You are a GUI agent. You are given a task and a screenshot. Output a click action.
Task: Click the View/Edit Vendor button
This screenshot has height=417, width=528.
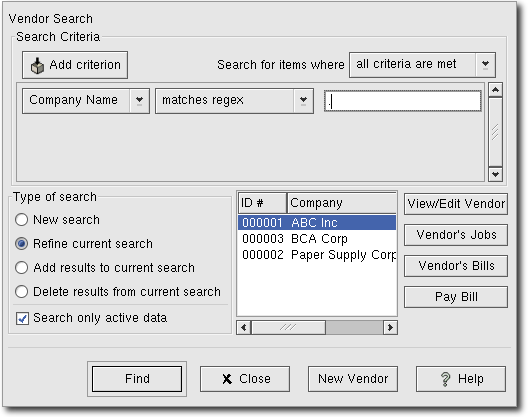(x=456, y=204)
